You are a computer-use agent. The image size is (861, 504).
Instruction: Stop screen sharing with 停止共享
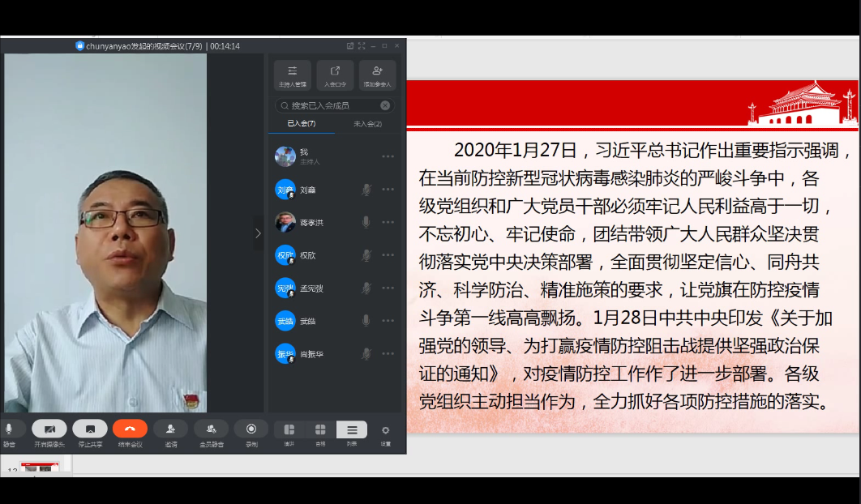coord(90,429)
